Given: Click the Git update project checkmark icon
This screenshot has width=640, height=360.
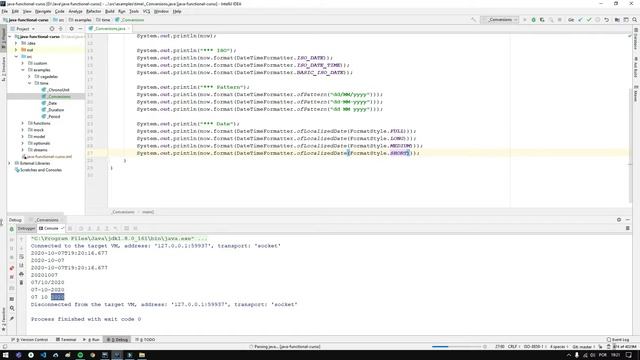Looking at the screenshot, I should coord(580,20).
